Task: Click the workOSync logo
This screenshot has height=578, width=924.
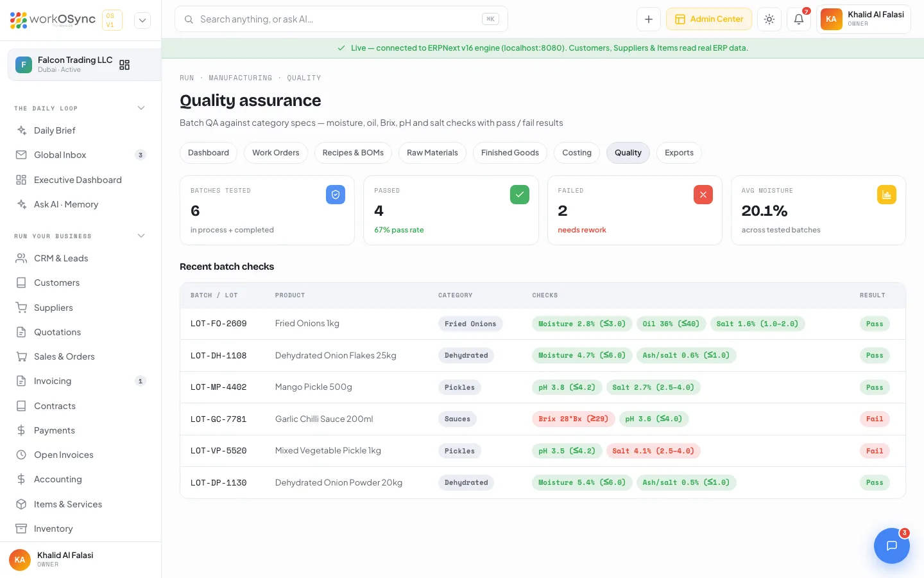Action: (53, 20)
